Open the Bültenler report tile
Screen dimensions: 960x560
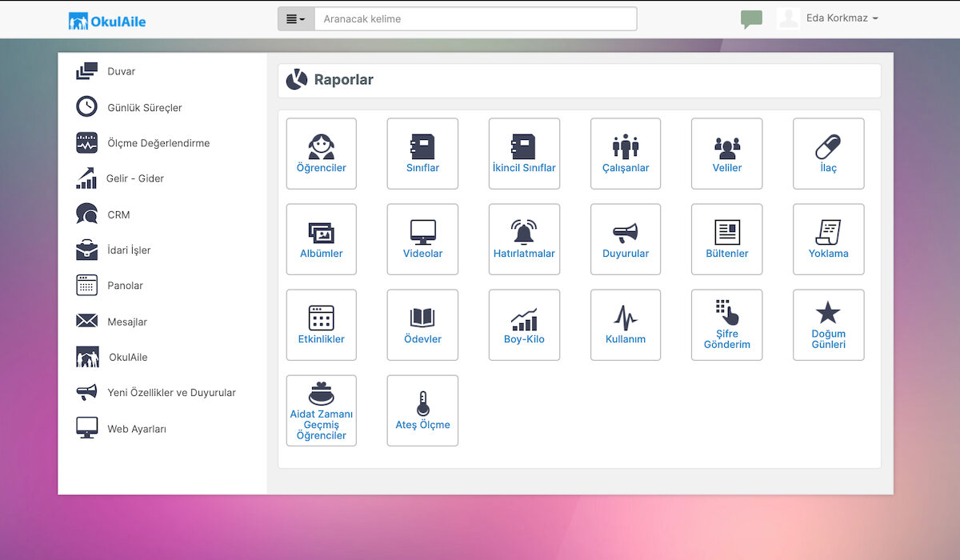[x=727, y=239]
